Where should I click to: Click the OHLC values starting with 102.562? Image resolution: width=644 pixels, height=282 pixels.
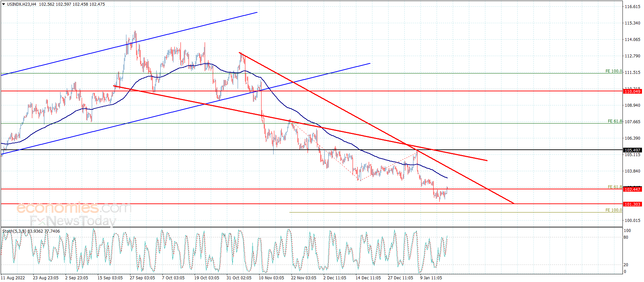coord(72,4)
